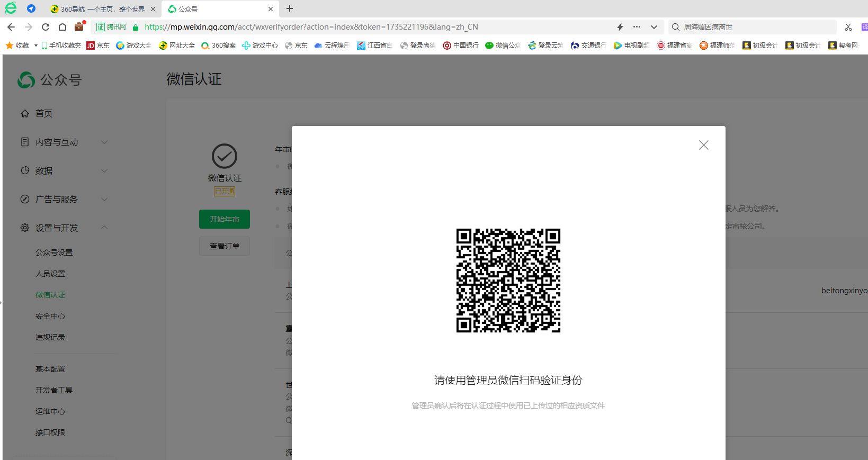Open 游戏大全 bookmark
The width and height of the screenshot is (868, 460).
point(134,46)
